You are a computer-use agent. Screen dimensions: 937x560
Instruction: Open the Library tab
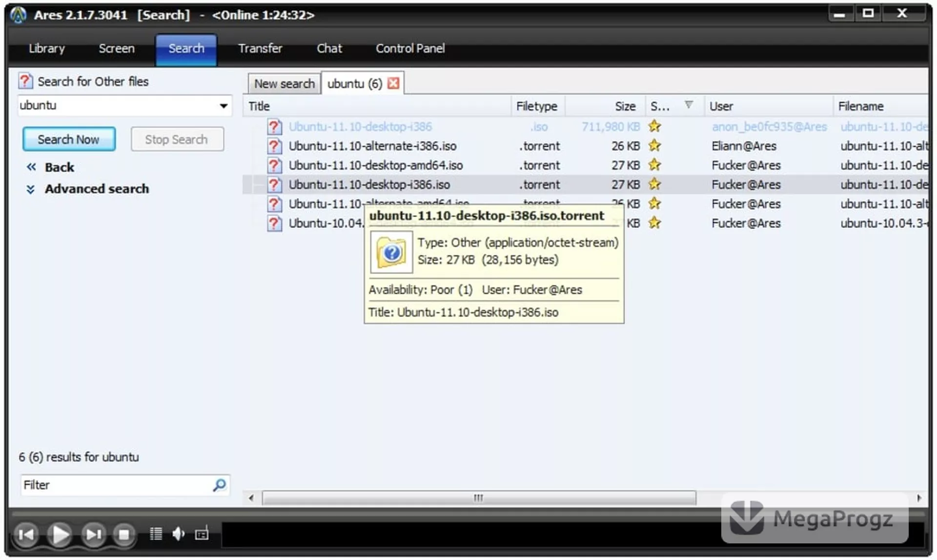(x=47, y=48)
